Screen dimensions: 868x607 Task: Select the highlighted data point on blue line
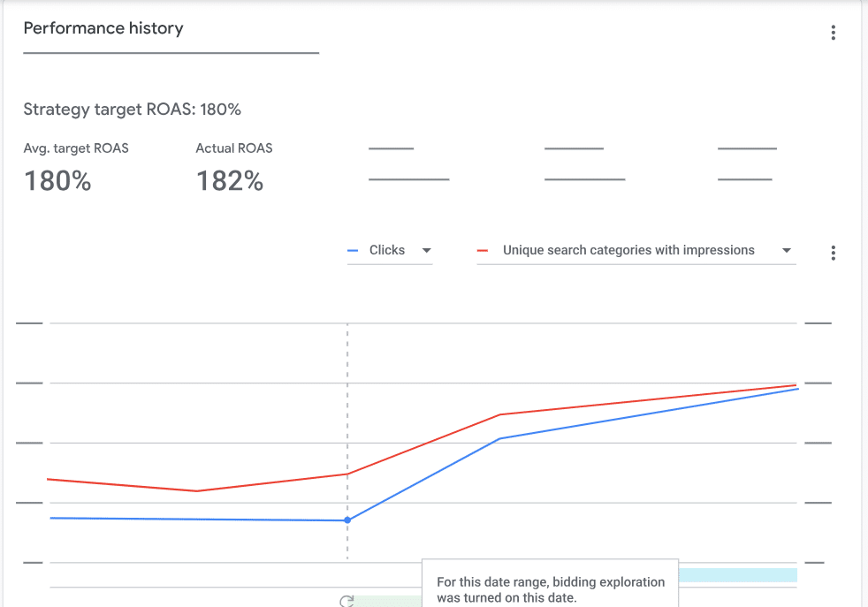(346, 520)
